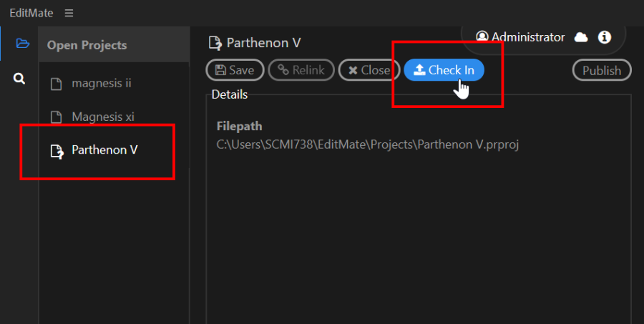This screenshot has height=324, width=644.
Task: Click the document icon beside Magnesis xi
Action: click(x=57, y=117)
